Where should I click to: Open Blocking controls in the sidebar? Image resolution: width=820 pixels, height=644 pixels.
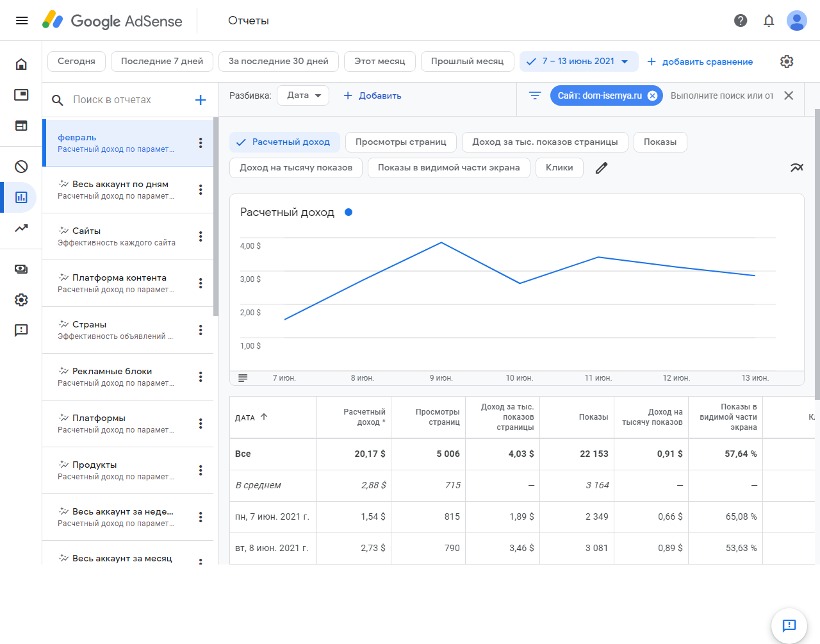[21, 167]
